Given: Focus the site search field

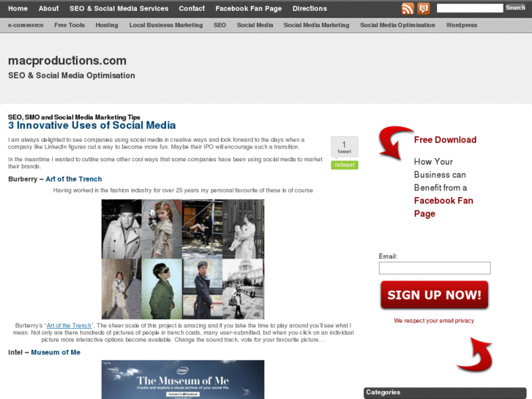Looking at the screenshot, I should [x=470, y=8].
